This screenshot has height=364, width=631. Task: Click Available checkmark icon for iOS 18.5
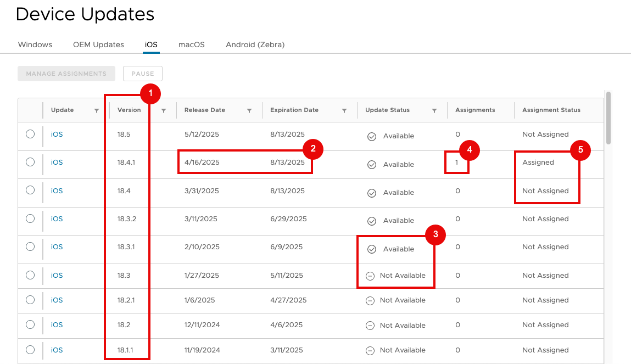[x=372, y=136]
